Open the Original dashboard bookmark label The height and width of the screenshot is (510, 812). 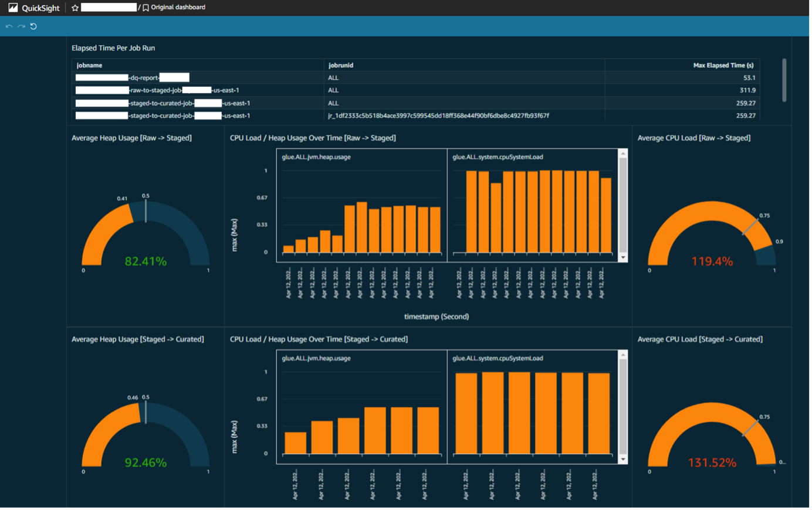[x=178, y=8]
